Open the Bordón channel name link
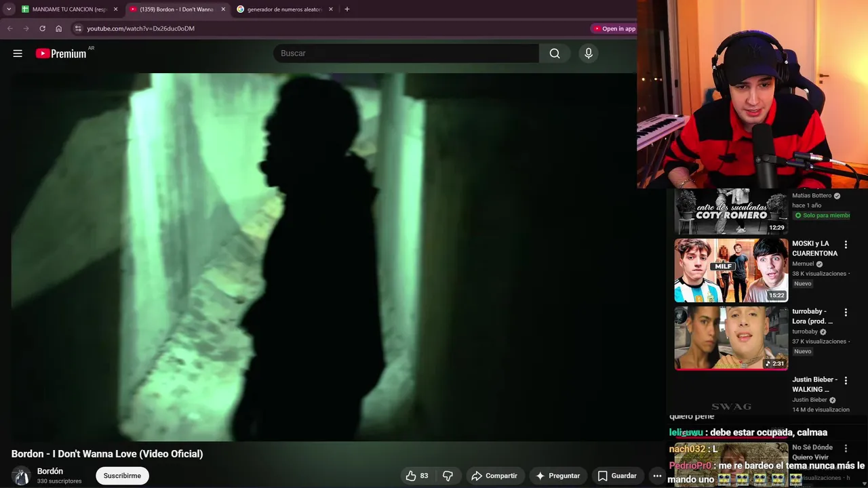 (50, 471)
